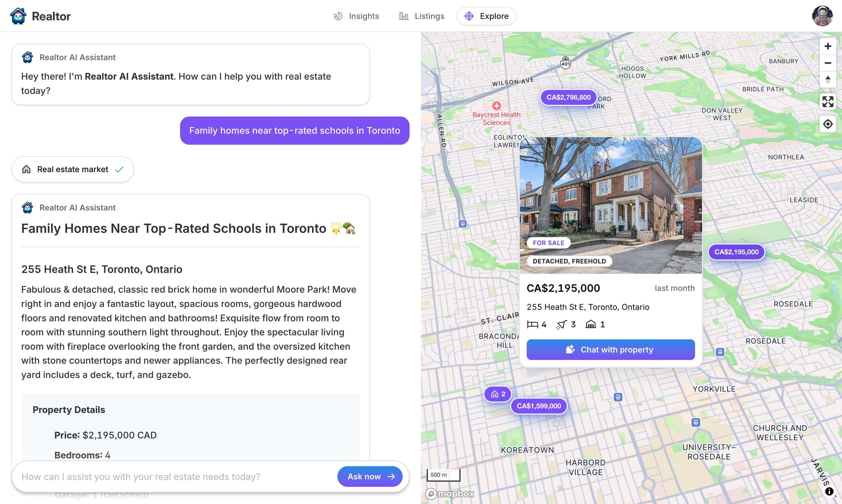Click the Realtor home logo icon
The height and width of the screenshot is (504, 842).
click(18, 16)
